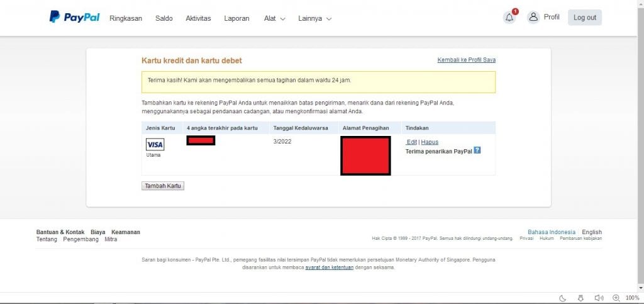Click the VISA card logo
Viewport: 644px width, 304px height.
click(x=155, y=145)
